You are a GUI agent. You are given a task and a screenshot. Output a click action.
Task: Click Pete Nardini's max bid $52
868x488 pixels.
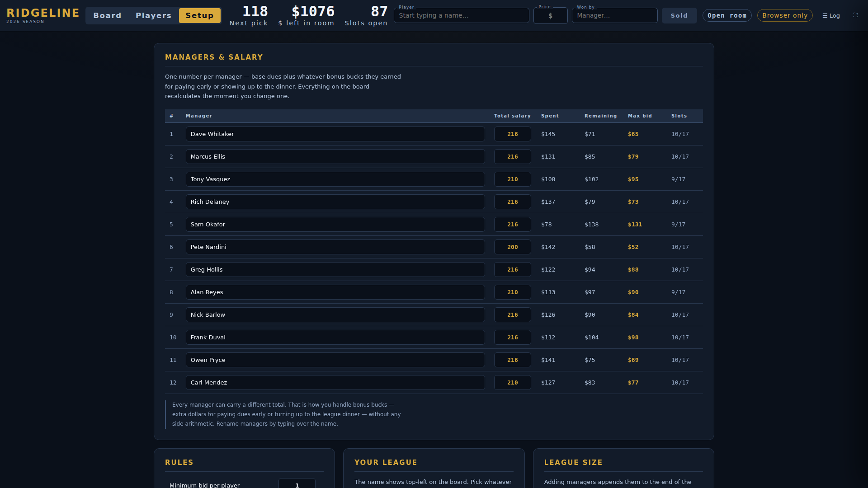[x=633, y=247]
